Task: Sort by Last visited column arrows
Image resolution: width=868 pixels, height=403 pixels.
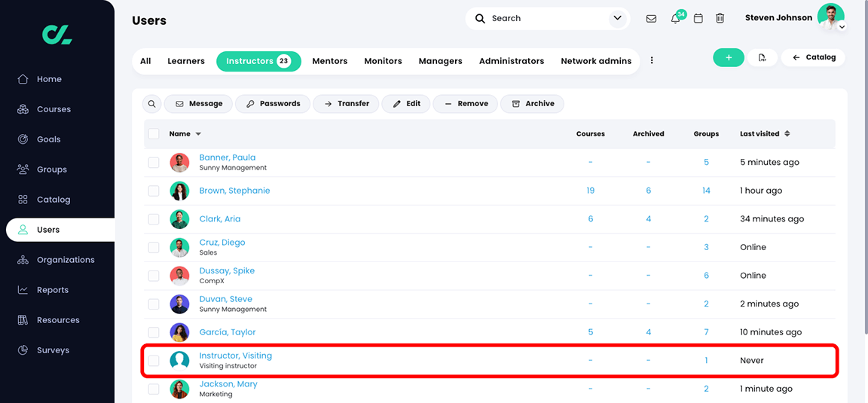Action: pos(787,133)
